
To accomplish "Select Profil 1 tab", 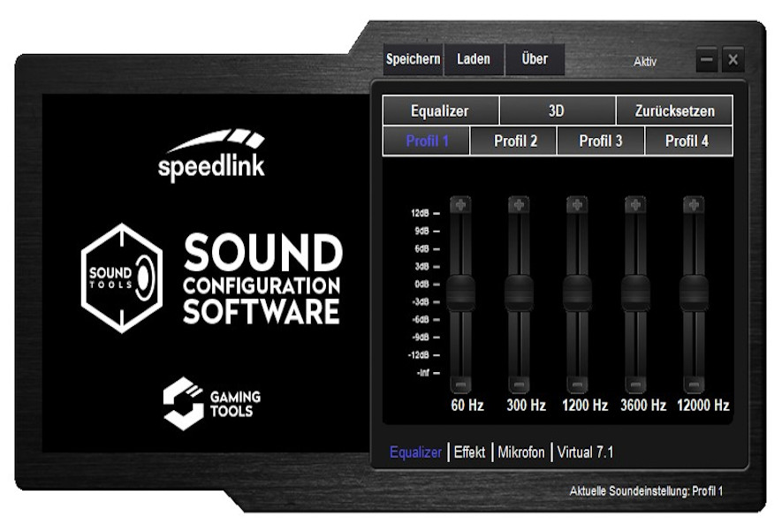I will coord(427,141).
